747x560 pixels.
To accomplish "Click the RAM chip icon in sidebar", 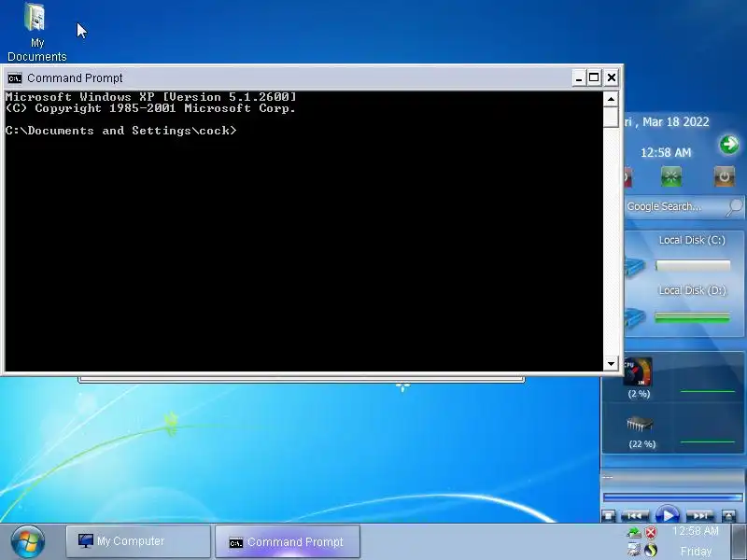I will click(x=640, y=424).
